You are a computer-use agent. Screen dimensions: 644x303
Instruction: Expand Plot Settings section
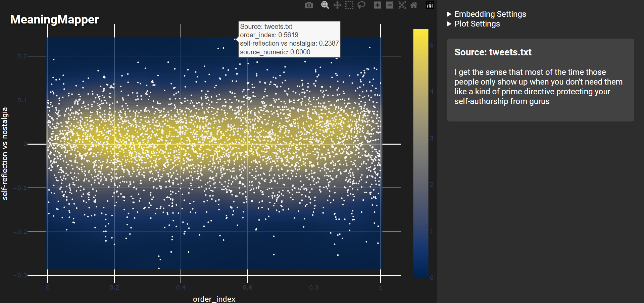point(474,24)
